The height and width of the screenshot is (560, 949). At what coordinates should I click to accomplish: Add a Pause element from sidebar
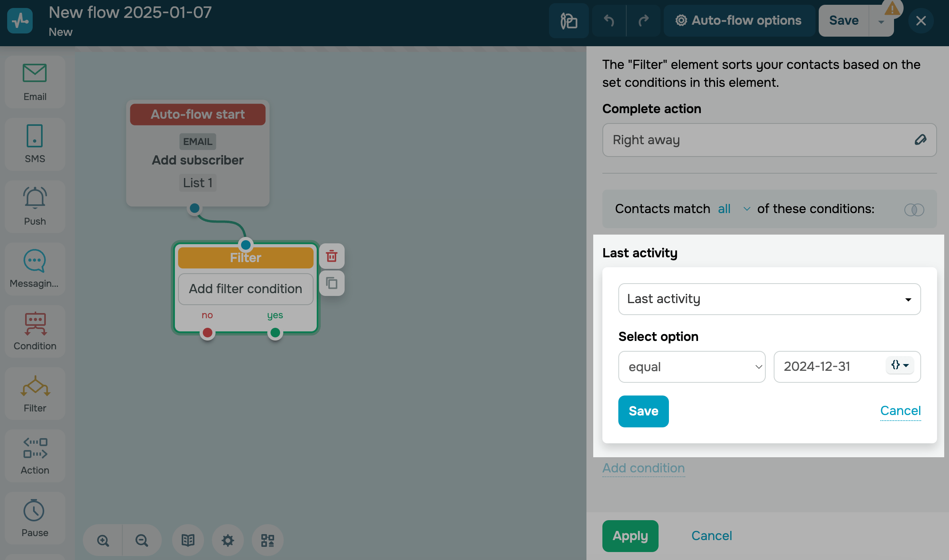pyautogui.click(x=35, y=518)
